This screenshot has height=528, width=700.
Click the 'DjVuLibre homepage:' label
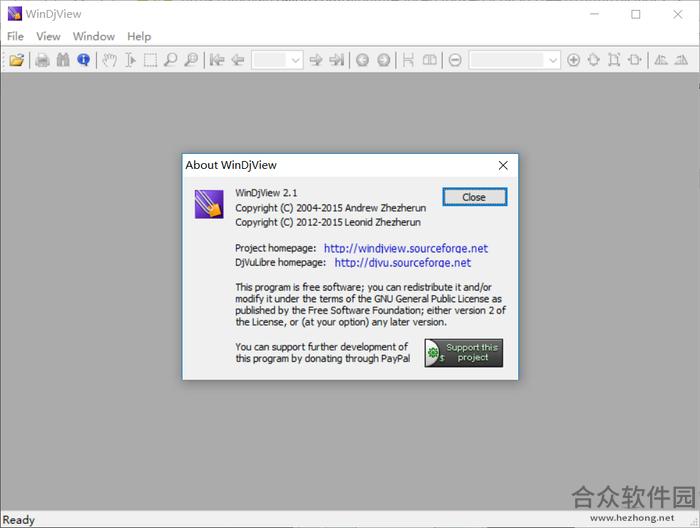pos(280,262)
